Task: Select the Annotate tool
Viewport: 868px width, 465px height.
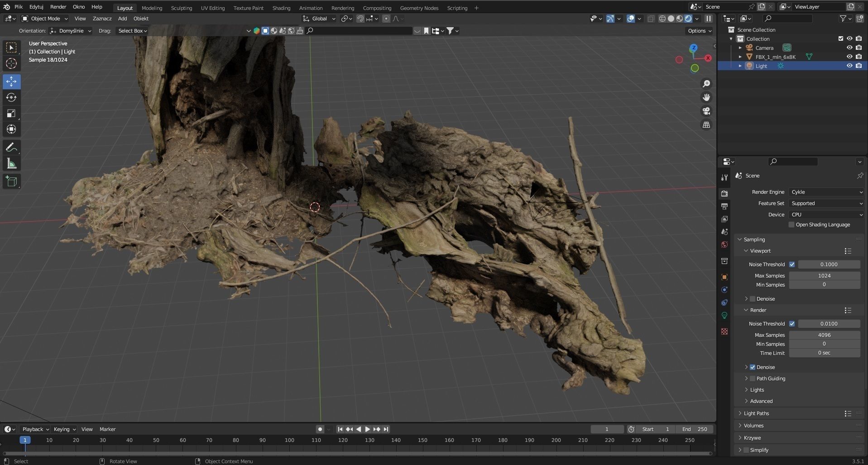Action: click(x=11, y=148)
